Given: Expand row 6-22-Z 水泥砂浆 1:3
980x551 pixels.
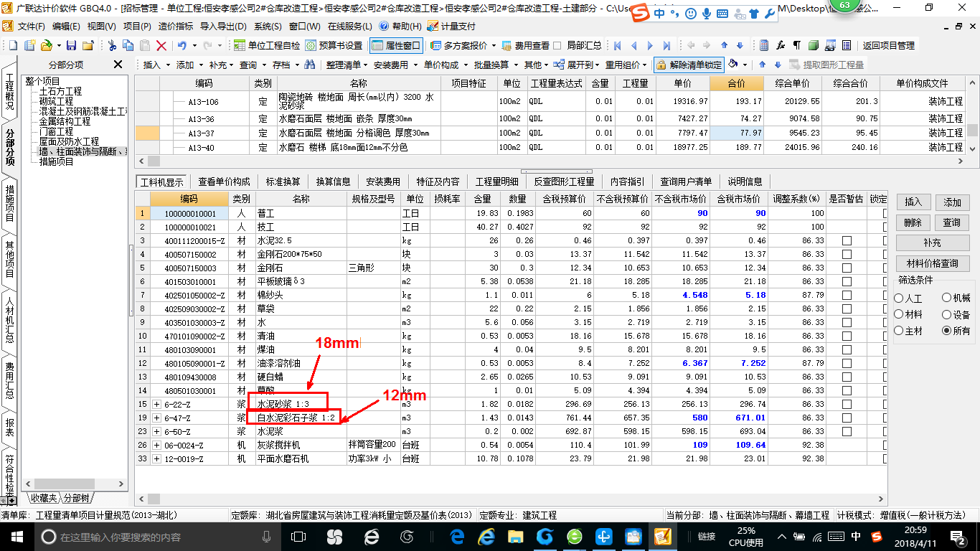Looking at the screenshot, I should pos(156,404).
